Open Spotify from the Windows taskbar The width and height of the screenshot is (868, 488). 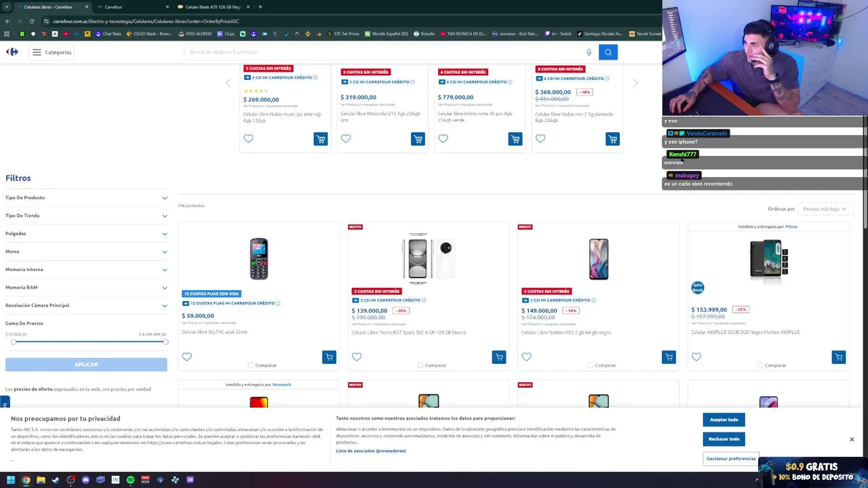coord(130,480)
